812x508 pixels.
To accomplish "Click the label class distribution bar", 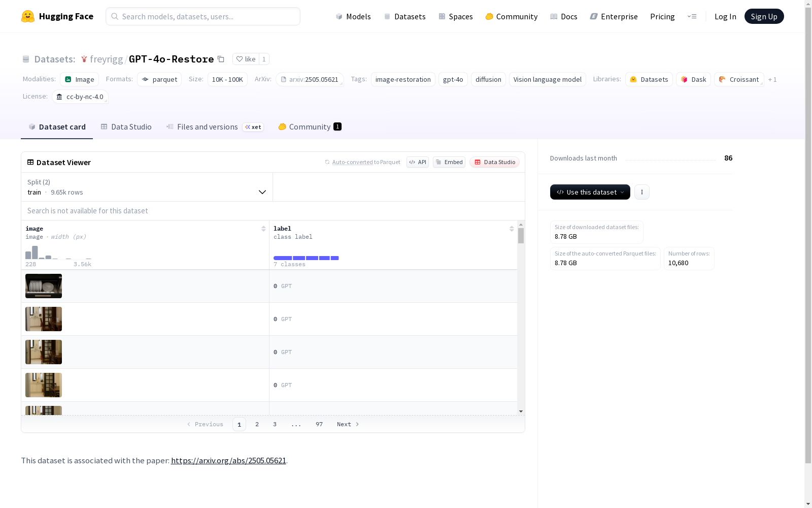I will (x=306, y=258).
